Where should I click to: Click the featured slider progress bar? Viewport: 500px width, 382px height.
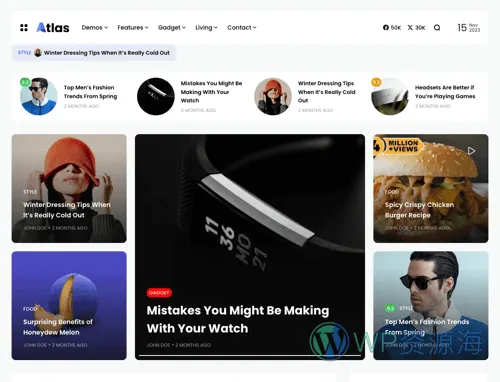pyautogui.click(x=250, y=355)
